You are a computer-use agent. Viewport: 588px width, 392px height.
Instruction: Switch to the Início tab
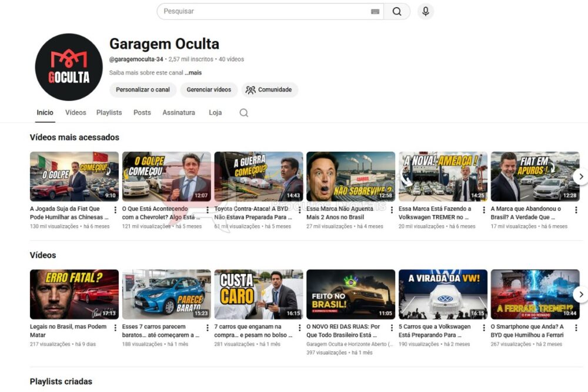click(x=45, y=112)
